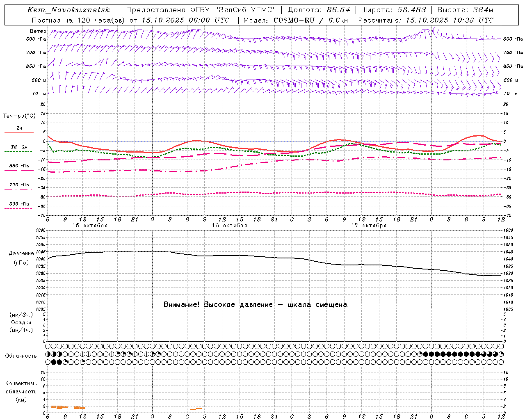This screenshot has height=420, width=525.
Task: Click the 16 октября date label
Action: (229, 226)
